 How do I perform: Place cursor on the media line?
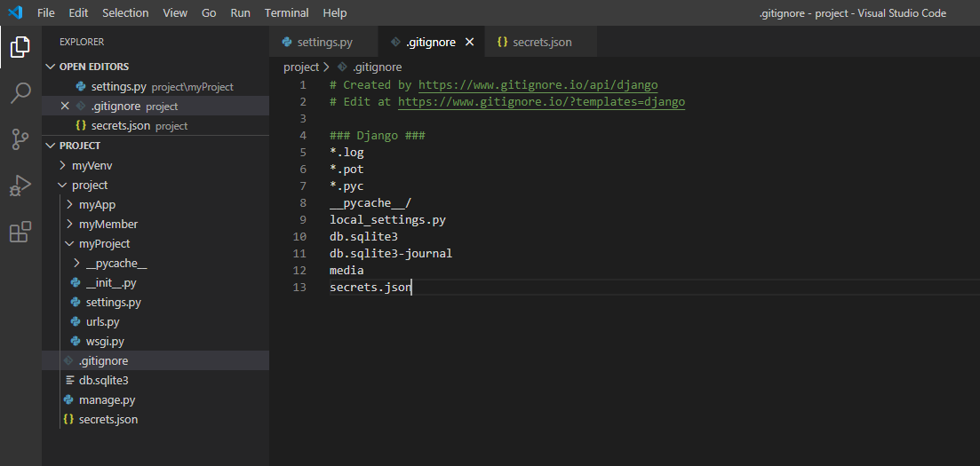coord(347,271)
